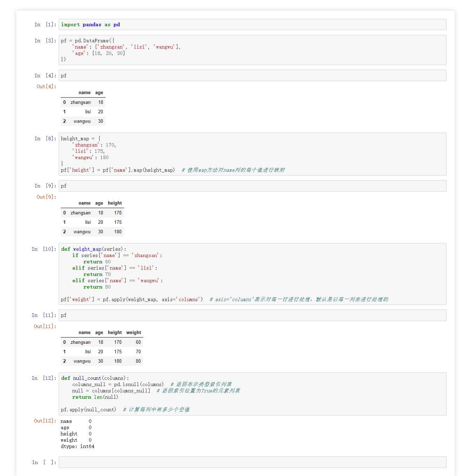Click 'name' header in Out[4] table
Screen dimensions: 471x476
[x=85, y=93]
